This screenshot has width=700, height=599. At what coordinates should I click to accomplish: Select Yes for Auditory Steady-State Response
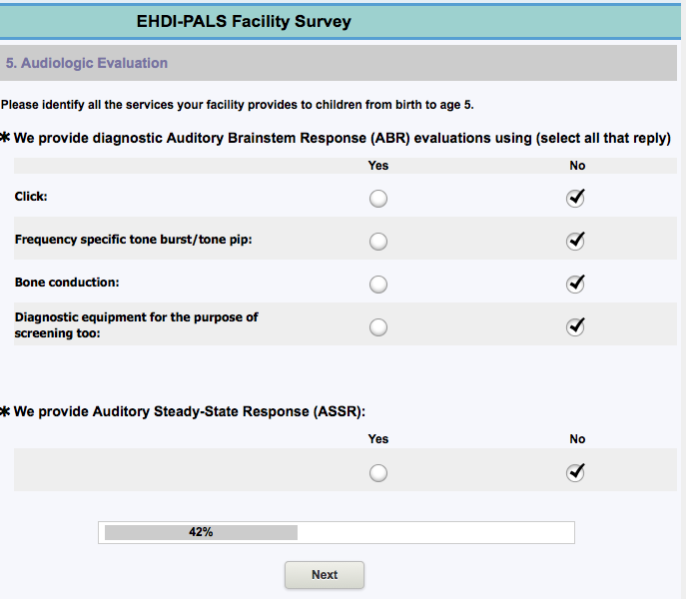pos(378,473)
